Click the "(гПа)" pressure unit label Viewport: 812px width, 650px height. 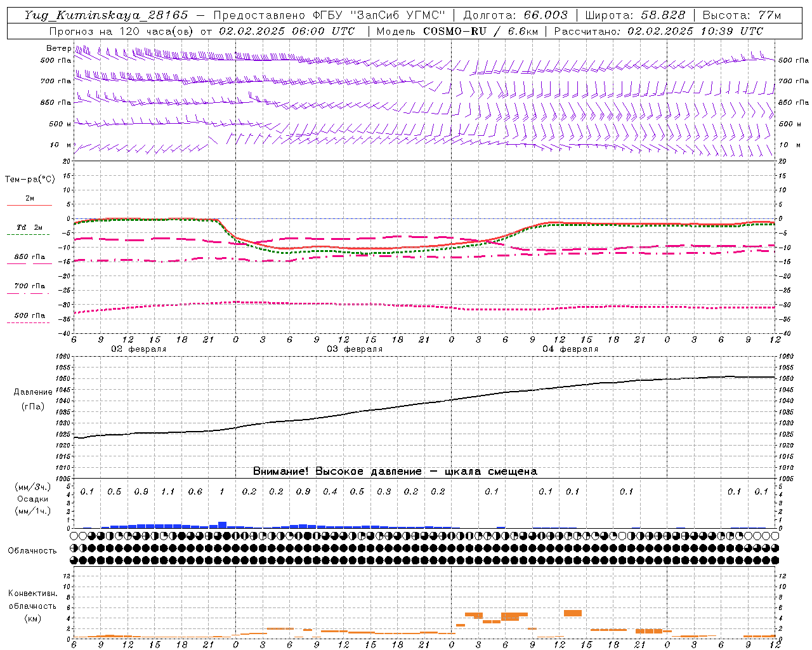pos(33,407)
